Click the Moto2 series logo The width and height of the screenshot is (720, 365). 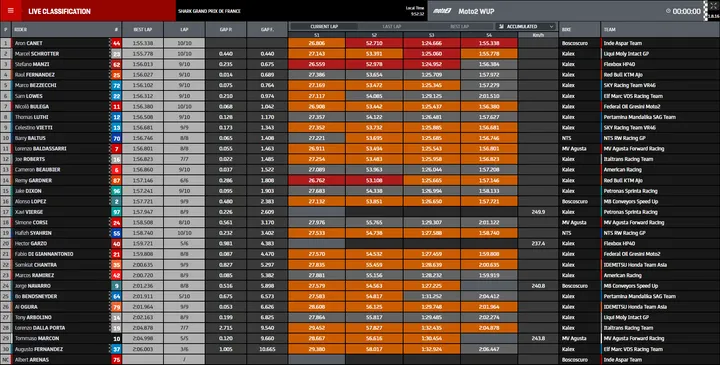442,11
